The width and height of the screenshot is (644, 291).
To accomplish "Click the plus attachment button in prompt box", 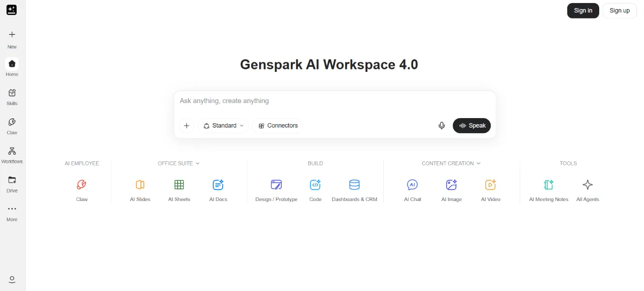I will coord(187,126).
